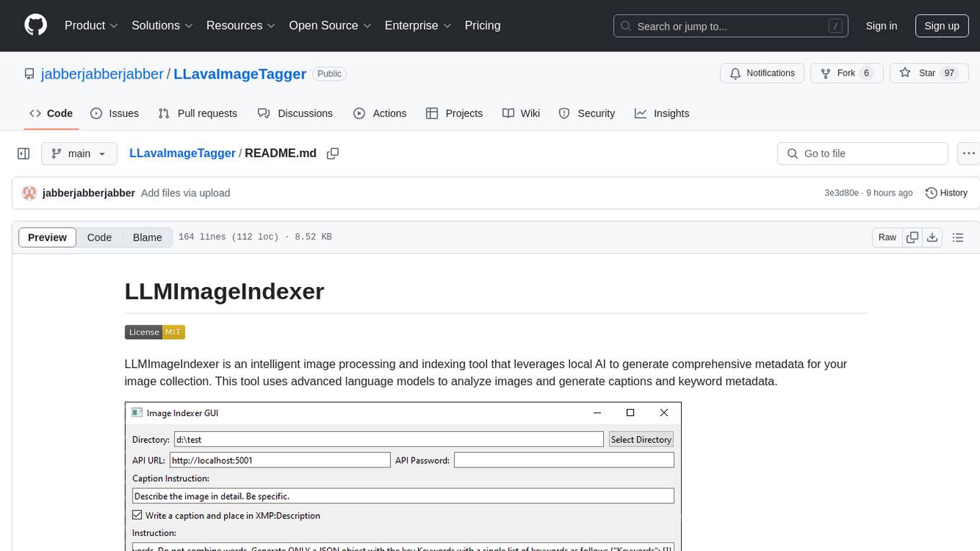Viewport: 980px width, 551px height.
Task: Switch to the Pull requests tab
Action: coord(197,113)
